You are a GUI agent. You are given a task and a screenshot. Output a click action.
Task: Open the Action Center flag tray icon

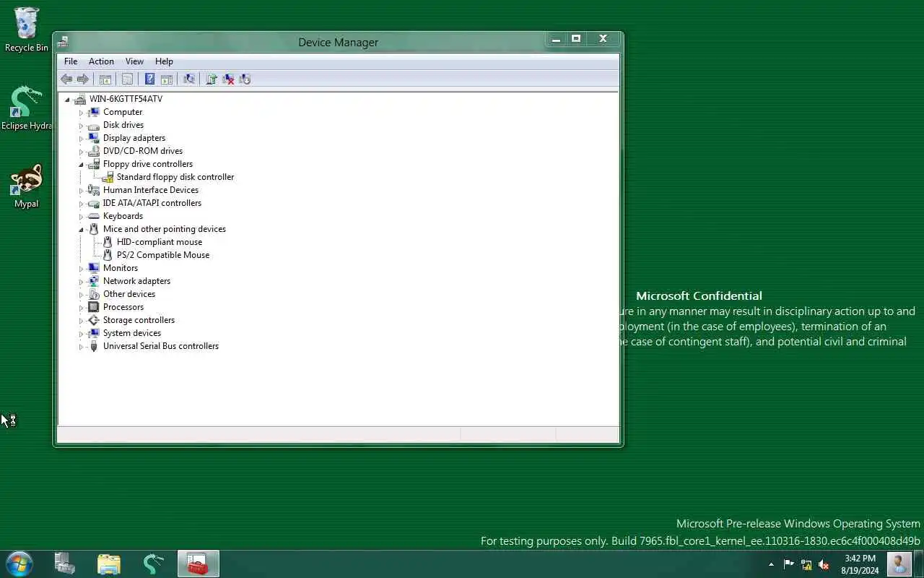(789, 564)
